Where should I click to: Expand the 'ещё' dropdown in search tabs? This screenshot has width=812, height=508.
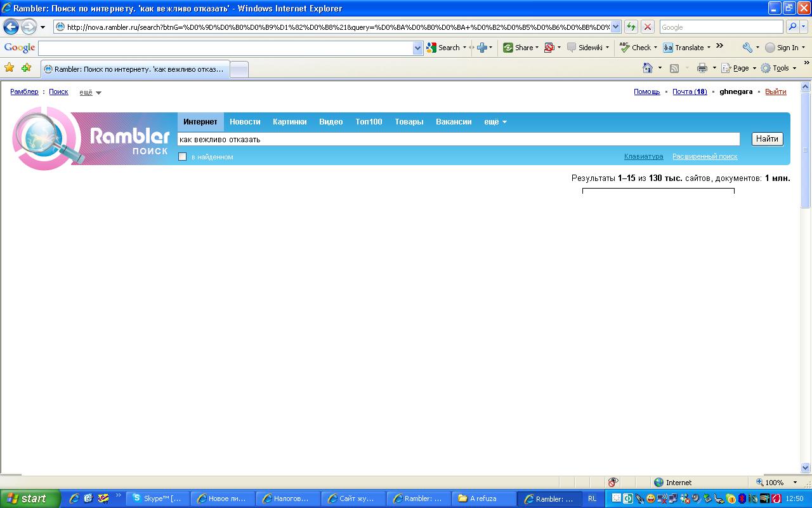tap(495, 122)
